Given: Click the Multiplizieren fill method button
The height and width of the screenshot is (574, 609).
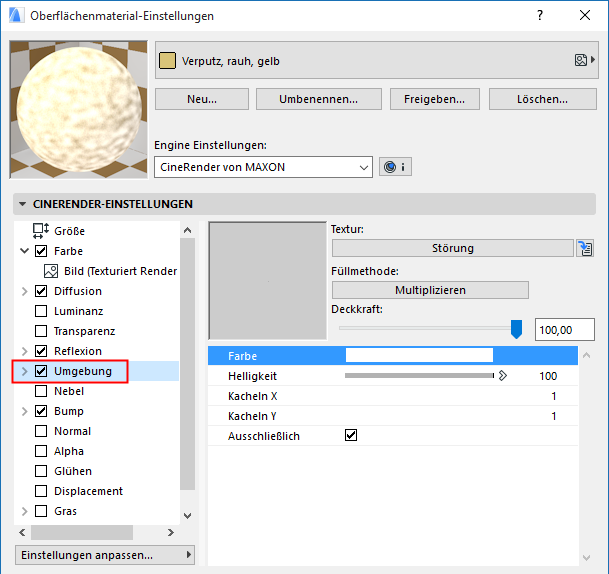Looking at the screenshot, I should [x=430, y=290].
